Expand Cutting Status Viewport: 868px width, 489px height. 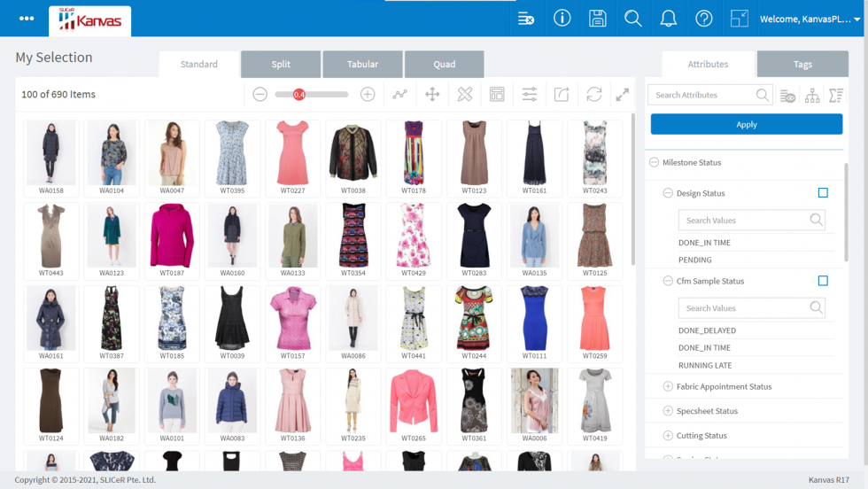point(668,435)
